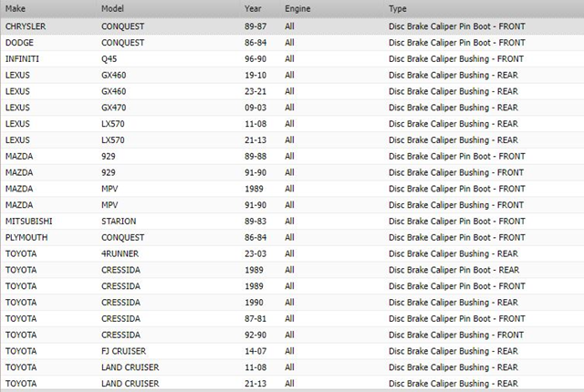Select the INFINITI row make cell
Screen dimensions: 584x392
pos(22,59)
